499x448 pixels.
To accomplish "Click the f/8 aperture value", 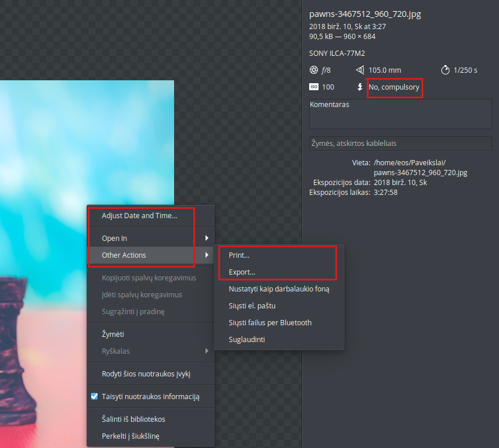I will click(326, 70).
